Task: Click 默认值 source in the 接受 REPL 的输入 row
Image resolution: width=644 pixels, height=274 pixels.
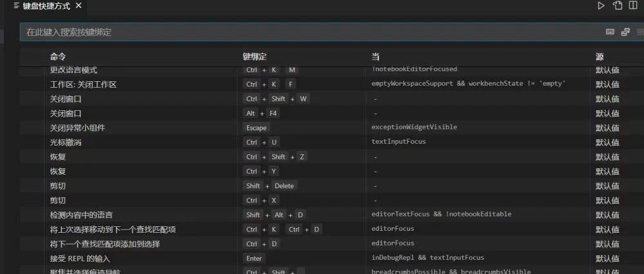Action: [x=607, y=259]
